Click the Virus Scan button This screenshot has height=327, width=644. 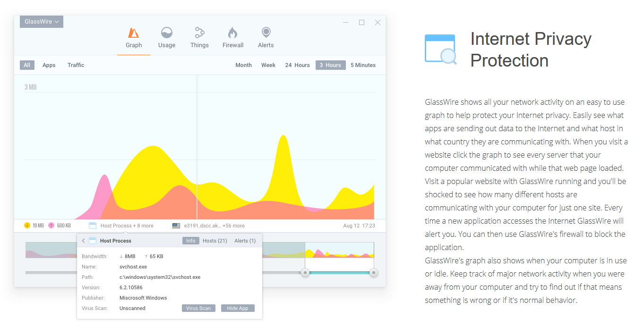coord(198,308)
